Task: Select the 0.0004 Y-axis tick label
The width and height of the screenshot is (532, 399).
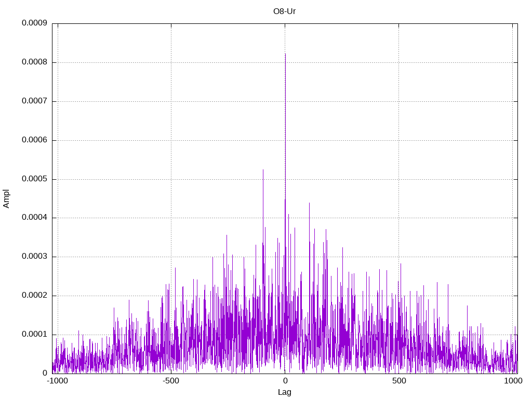Action: (34, 217)
